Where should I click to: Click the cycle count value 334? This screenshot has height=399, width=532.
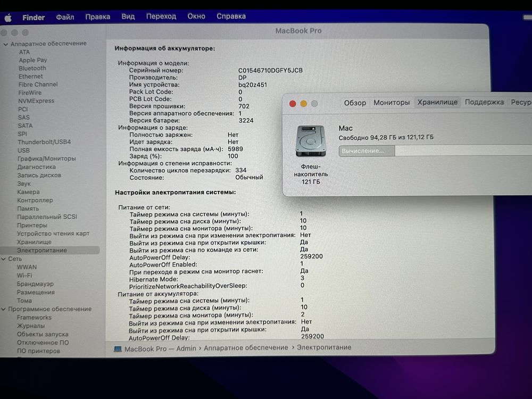(241, 170)
